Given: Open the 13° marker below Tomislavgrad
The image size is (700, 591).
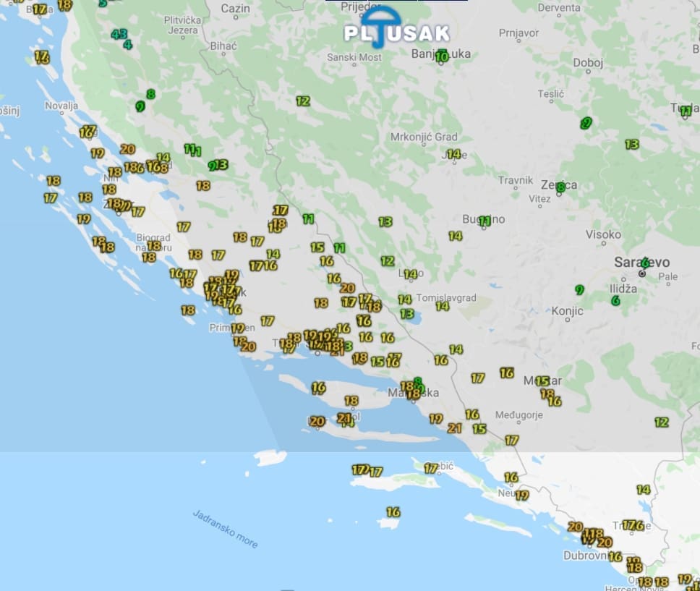Looking at the screenshot, I should (407, 314).
